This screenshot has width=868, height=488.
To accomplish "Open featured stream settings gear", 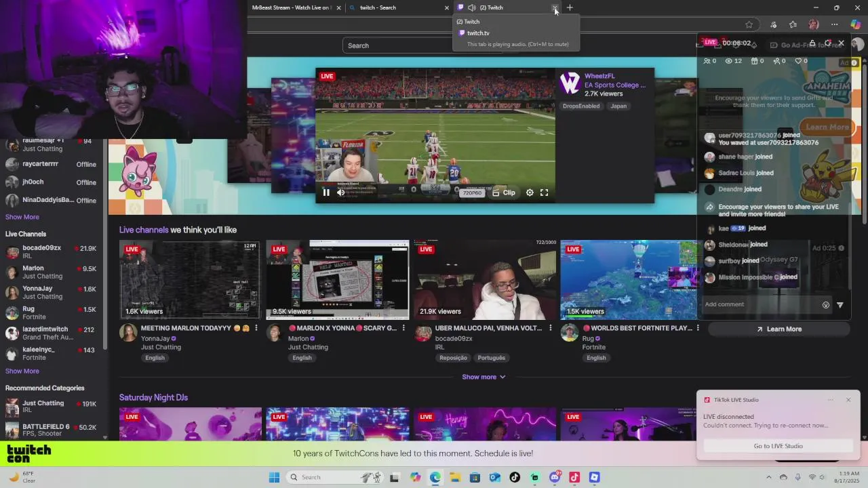I will [x=530, y=192].
